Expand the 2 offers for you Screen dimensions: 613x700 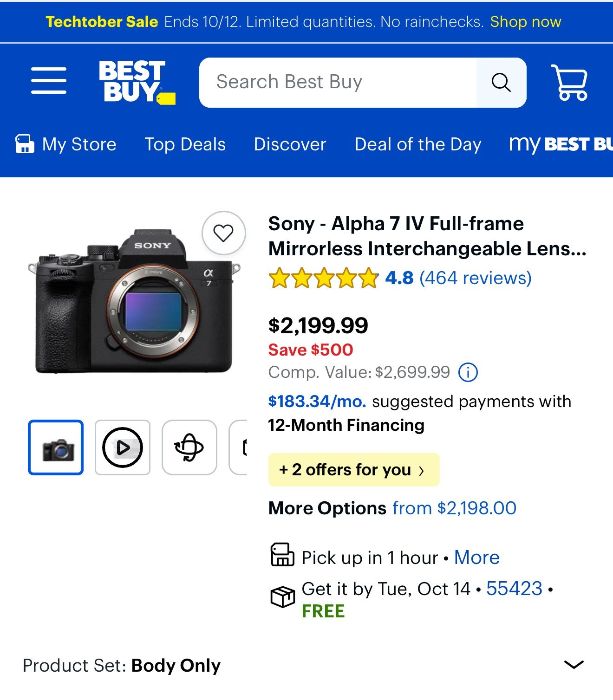point(353,470)
